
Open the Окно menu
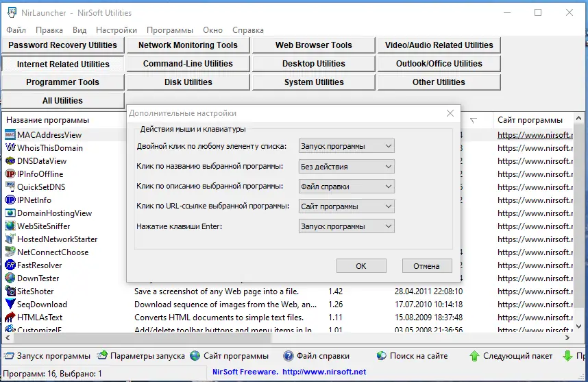click(212, 30)
